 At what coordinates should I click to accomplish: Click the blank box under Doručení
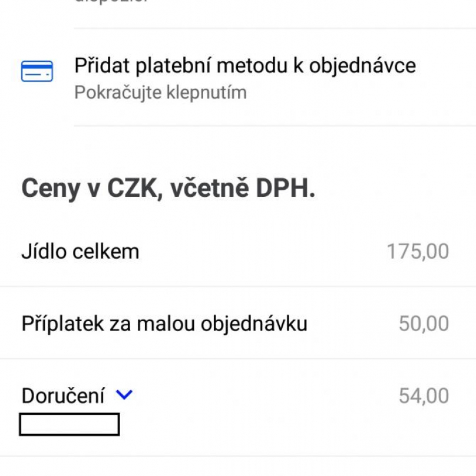[x=69, y=424]
